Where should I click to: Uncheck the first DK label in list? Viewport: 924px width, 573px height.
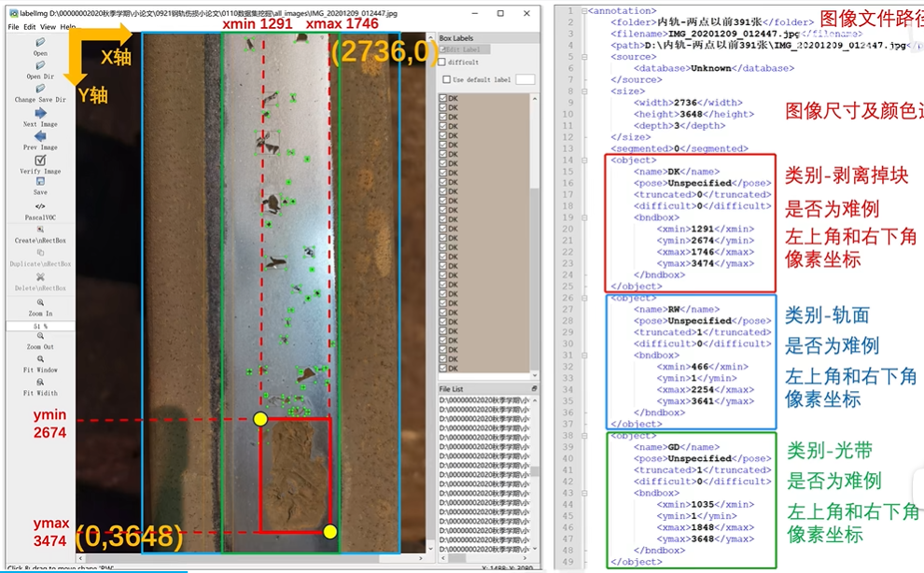point(443,97)
